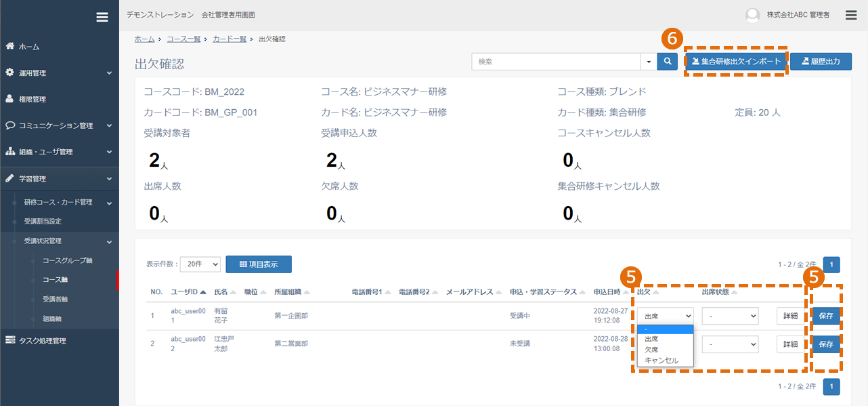Open the 出席状態 dropdown in row 2
This screenshot has width=868, height=406.
pyautogui.click(x=730, y=344)
